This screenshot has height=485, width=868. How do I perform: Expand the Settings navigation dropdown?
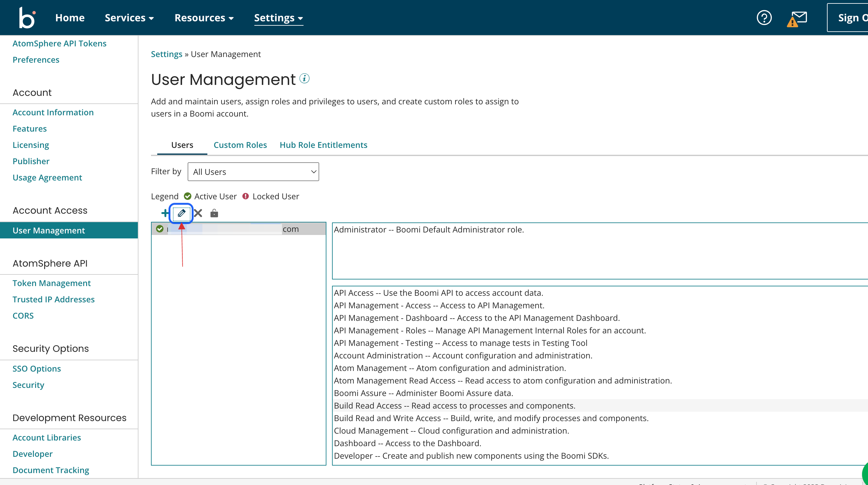[278, 17]
